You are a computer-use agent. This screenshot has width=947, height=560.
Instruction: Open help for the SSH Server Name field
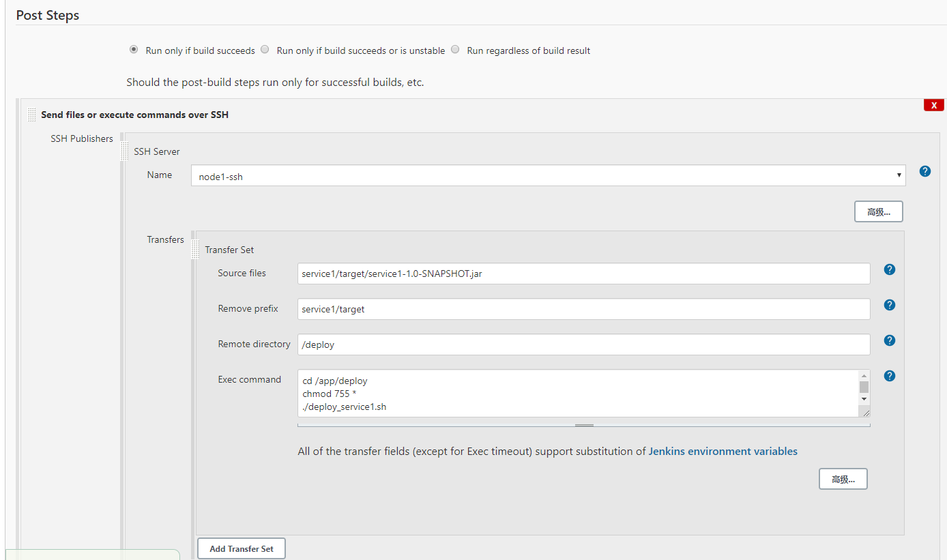click(924, 171)
